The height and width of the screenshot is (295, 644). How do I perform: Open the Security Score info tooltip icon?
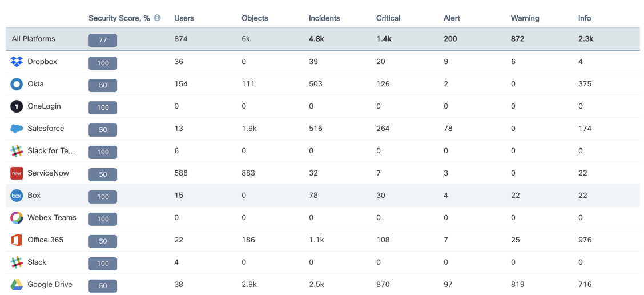tap(157, 18)
